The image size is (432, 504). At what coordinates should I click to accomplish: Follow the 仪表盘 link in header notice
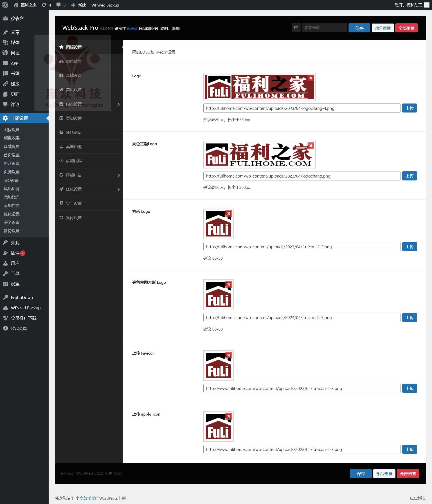pyautogui.click(x=132, y=28)
